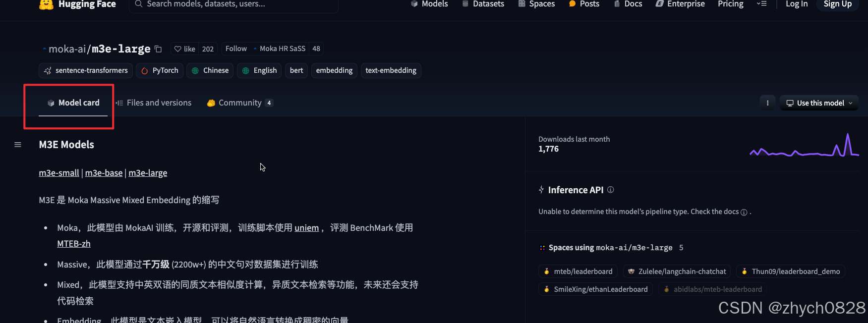Click the Sign Up button
Screen dimensions: 868x323
tap(837, 4)
